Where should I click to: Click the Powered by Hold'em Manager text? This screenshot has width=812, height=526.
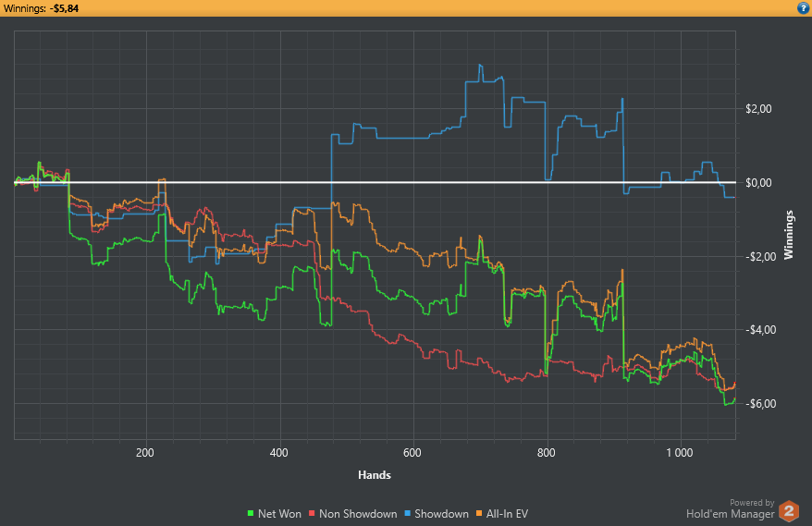coord(731,509)
